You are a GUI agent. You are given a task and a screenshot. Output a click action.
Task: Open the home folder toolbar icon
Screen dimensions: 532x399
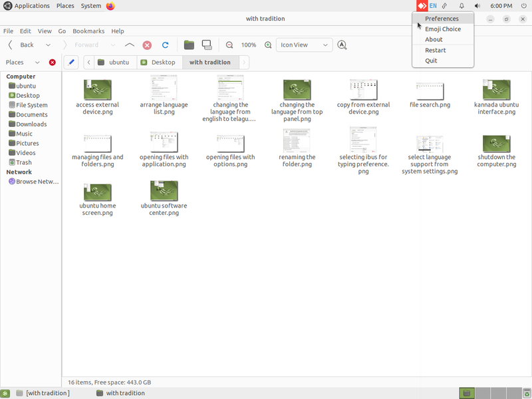[189, 45]
